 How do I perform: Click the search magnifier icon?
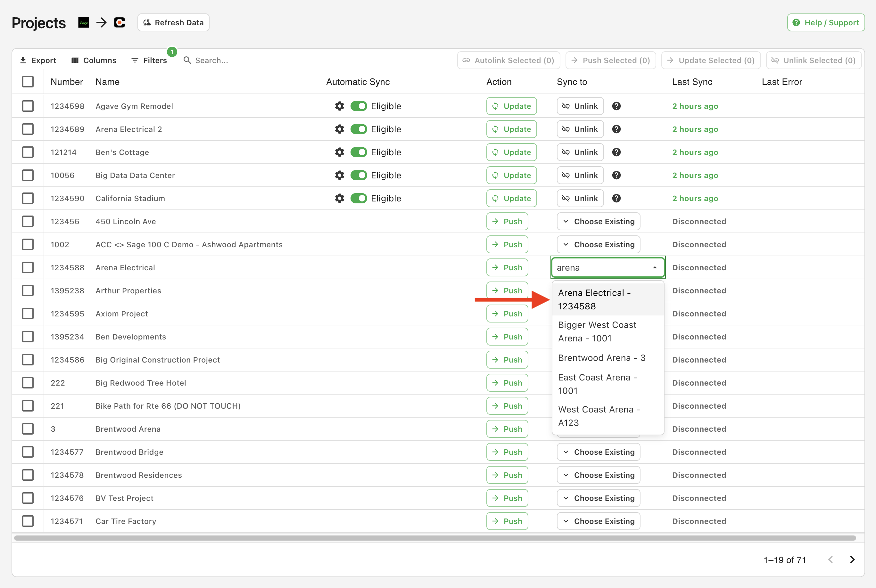click(187, 60)
